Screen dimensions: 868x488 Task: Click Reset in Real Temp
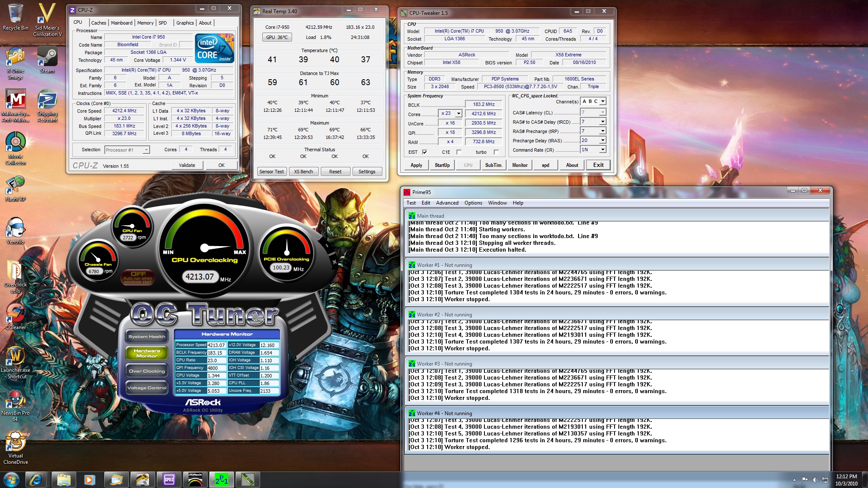[x=335, y=172]
